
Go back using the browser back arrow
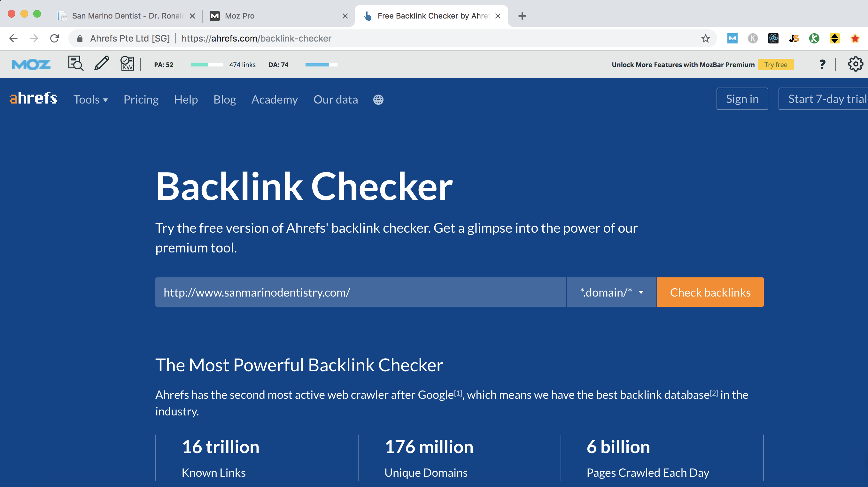[13, 38]
